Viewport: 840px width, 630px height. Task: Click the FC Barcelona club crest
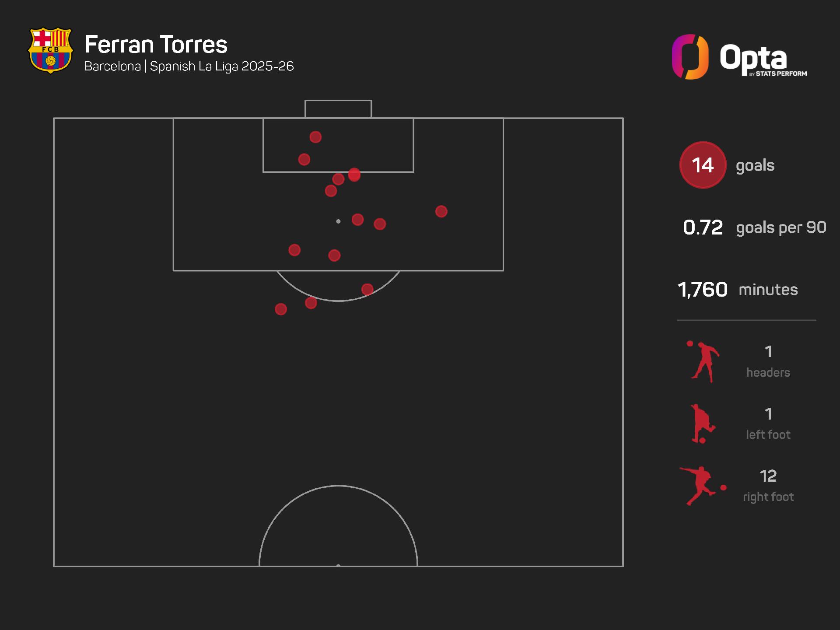click(50, 50)
